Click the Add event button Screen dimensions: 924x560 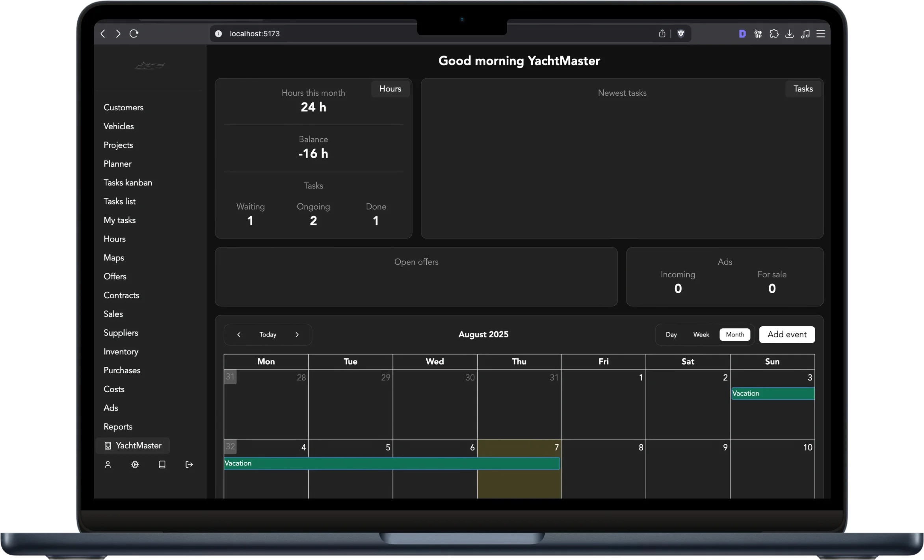pos(786,334)
